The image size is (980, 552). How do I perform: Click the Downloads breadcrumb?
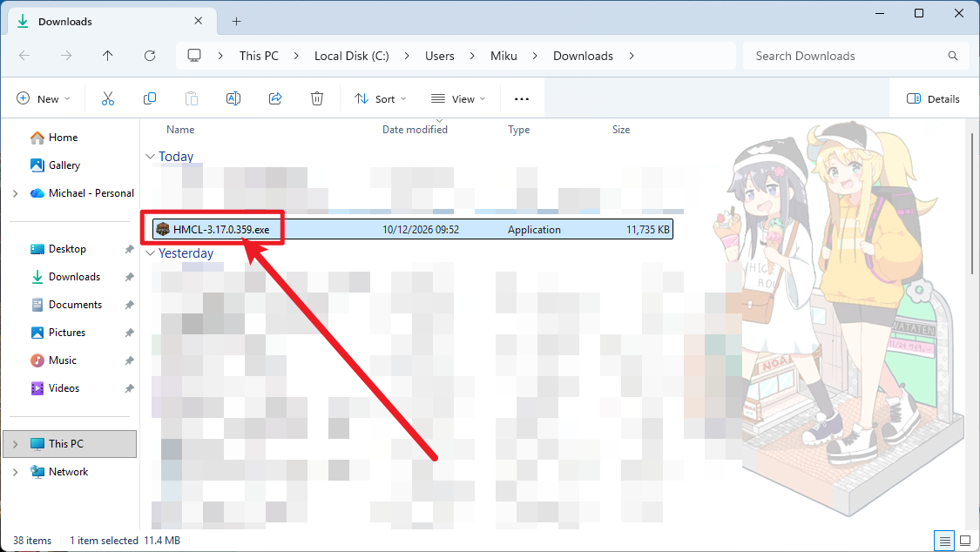583,56
